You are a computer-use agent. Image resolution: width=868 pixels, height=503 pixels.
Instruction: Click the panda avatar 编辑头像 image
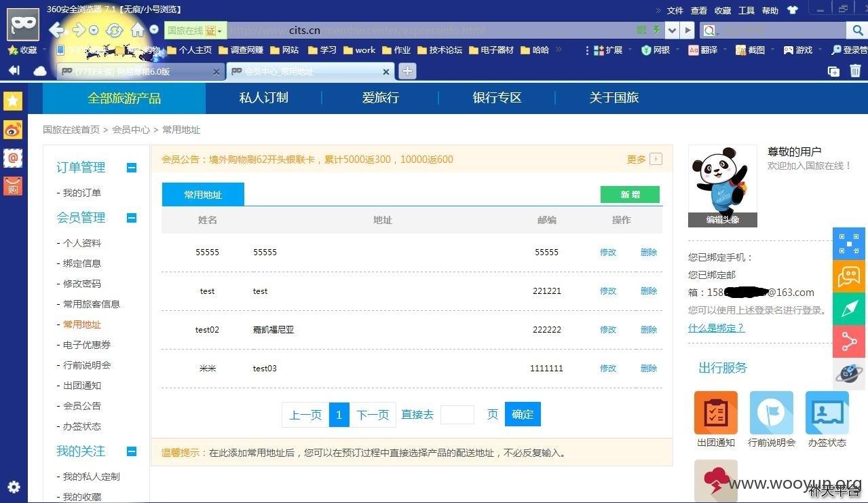point(723,186)
